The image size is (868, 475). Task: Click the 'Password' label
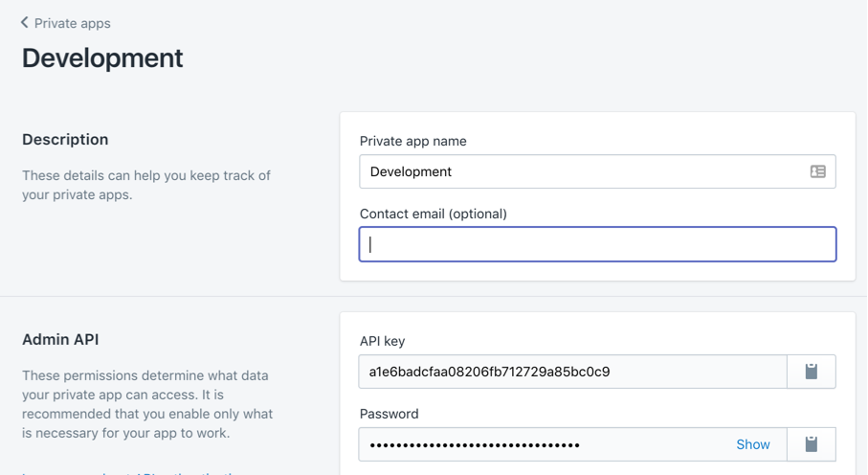(389, 414)
